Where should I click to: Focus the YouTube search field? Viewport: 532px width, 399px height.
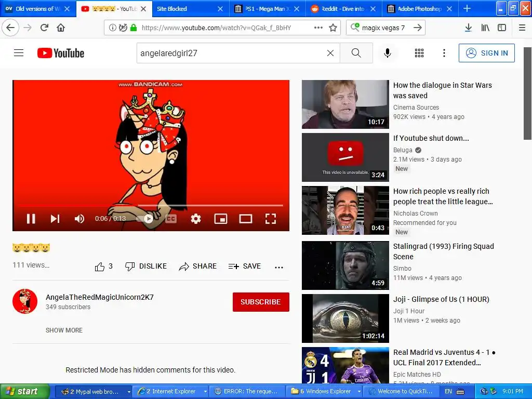click(232, 53)
